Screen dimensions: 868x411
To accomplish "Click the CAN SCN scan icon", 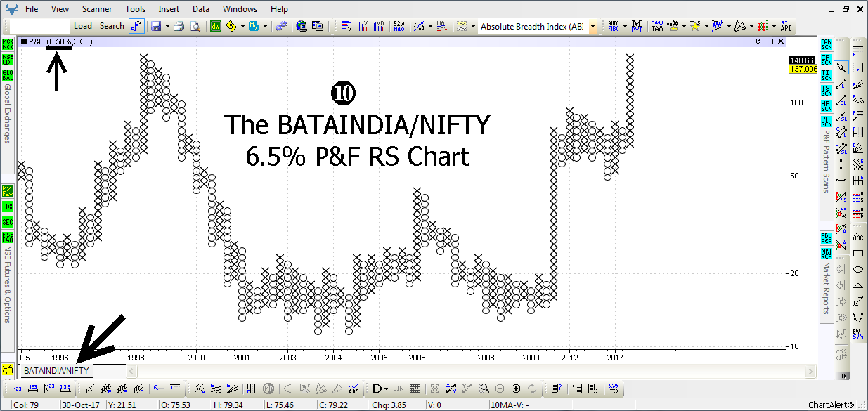I will (826, 45).
